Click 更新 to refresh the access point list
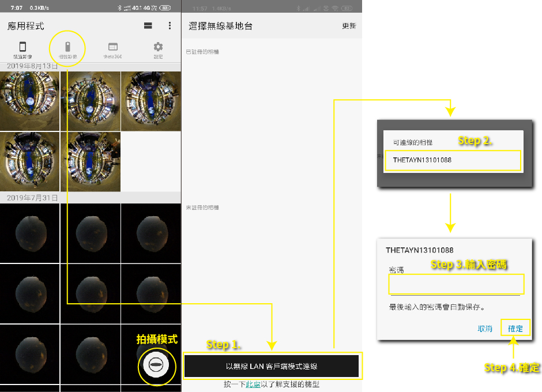Image resolution: width=542 pixels, height=392 pixels. point(349,26)
